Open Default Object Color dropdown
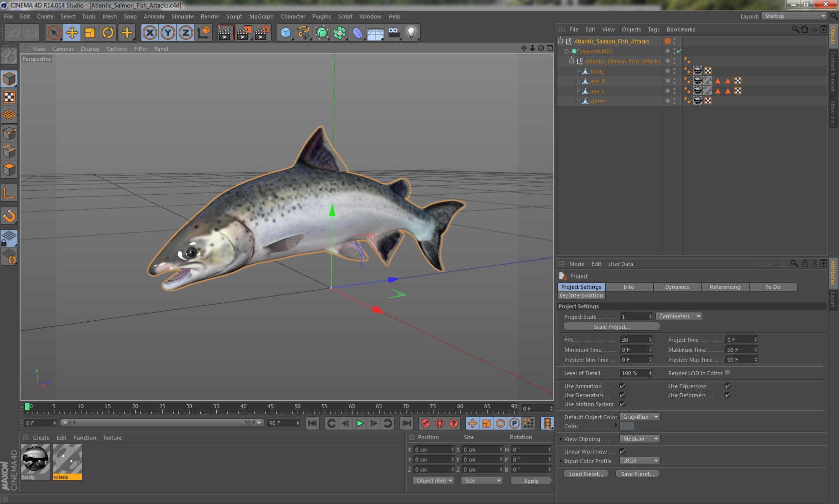The width and height of the screenshot is (839, 504). pos(640,417)
